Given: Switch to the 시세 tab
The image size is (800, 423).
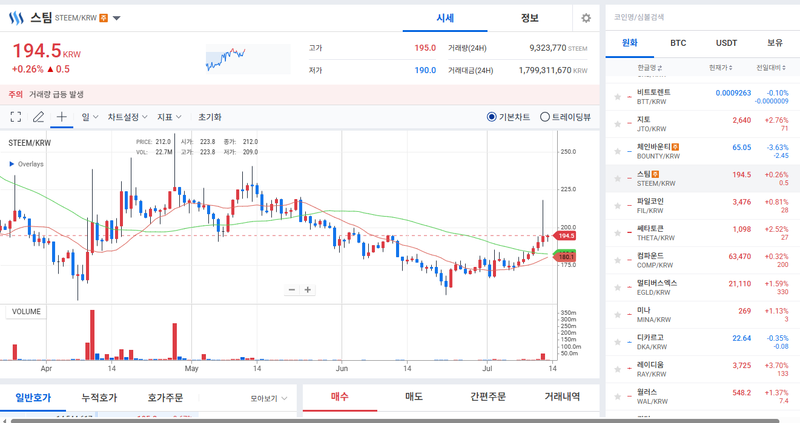Looking at the screenshot, I should [445, 18].
